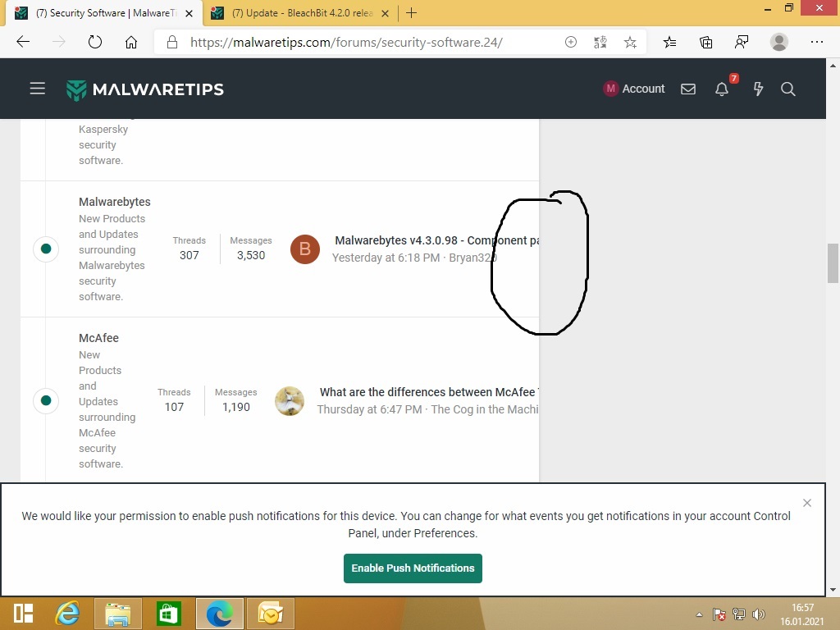This screenshot has height=630, width=840.
Task: Open the Windows Store taskbar icon
Action: [168, 614]
